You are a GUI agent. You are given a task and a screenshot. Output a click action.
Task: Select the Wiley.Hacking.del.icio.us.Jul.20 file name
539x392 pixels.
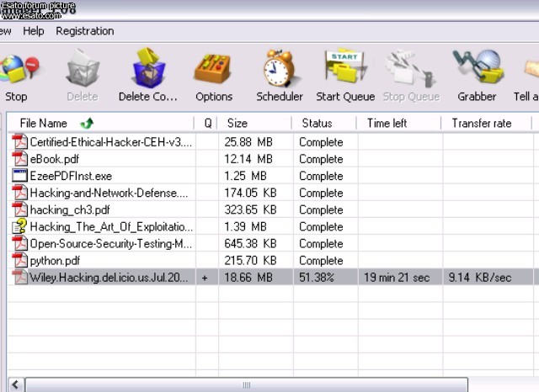(x=109, y=278)
